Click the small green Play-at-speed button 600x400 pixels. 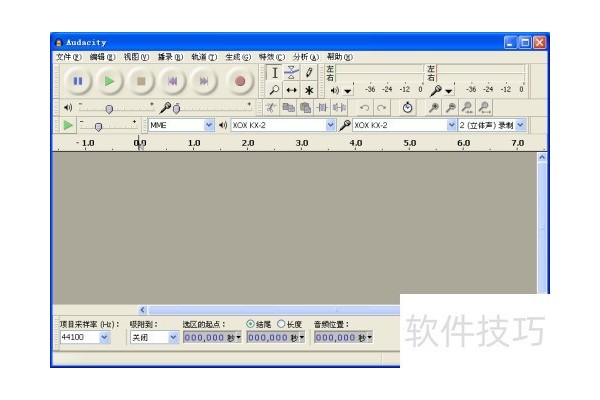[x=68, y=125]
